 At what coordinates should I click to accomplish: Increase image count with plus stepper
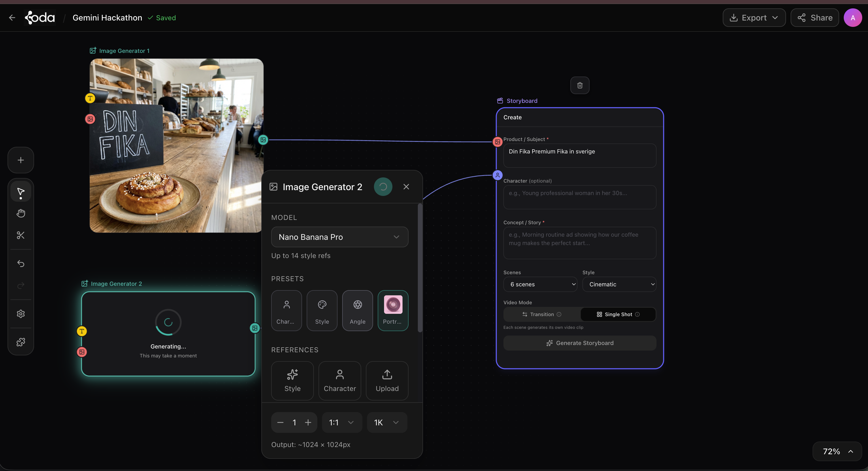(x=308, y=422)
